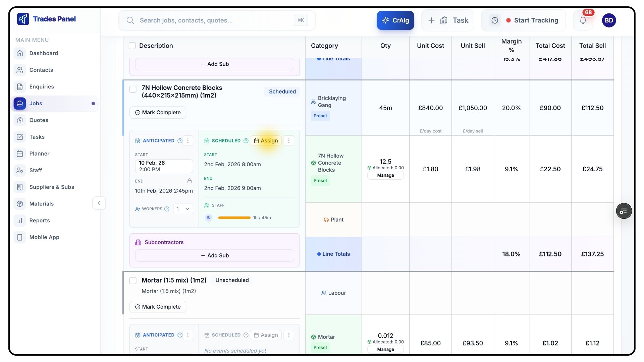Open the workers count dropdown
The width and height of the screenshot is (644, 362).
point(183,209)
